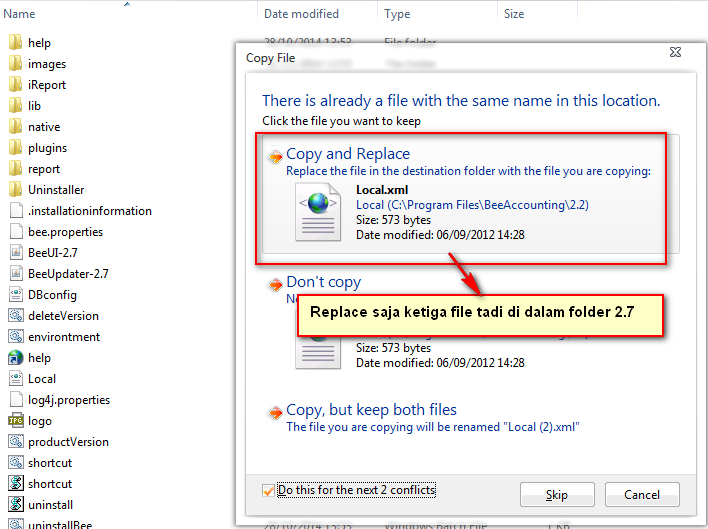This screenshot has height=529, width=708.
Task: Toggle 'Do this for the next 2 conflicts' checkbox
Action: [268, 490]
